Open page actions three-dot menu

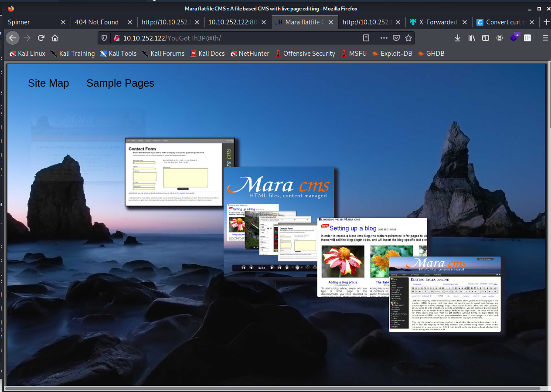coord(384,38)
